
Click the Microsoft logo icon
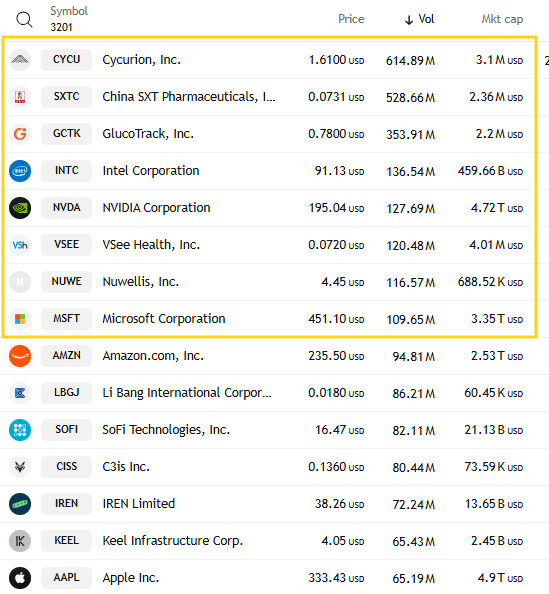(x=20, y=319)
